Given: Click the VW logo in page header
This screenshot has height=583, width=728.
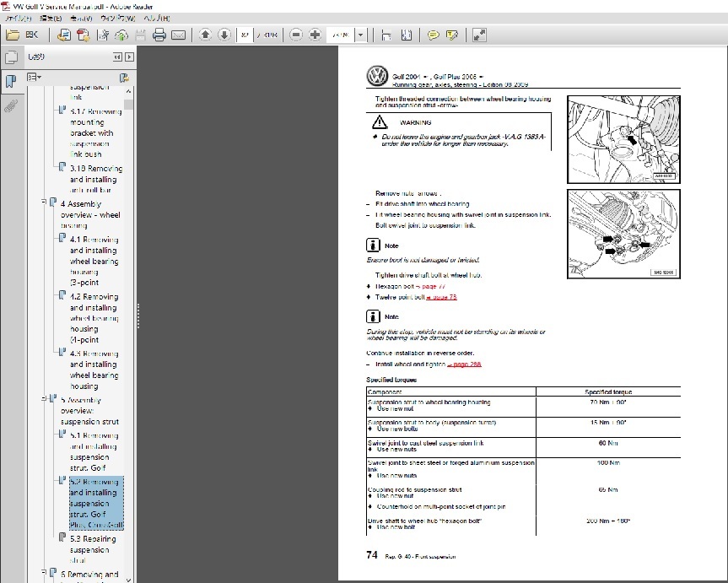Looking at the screenshot, I should coord(377,76).
